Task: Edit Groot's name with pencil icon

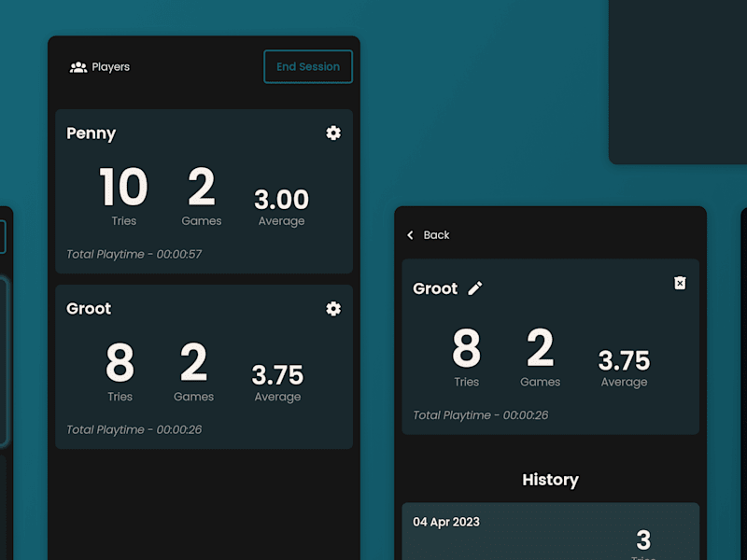Action: pos(475,288)
